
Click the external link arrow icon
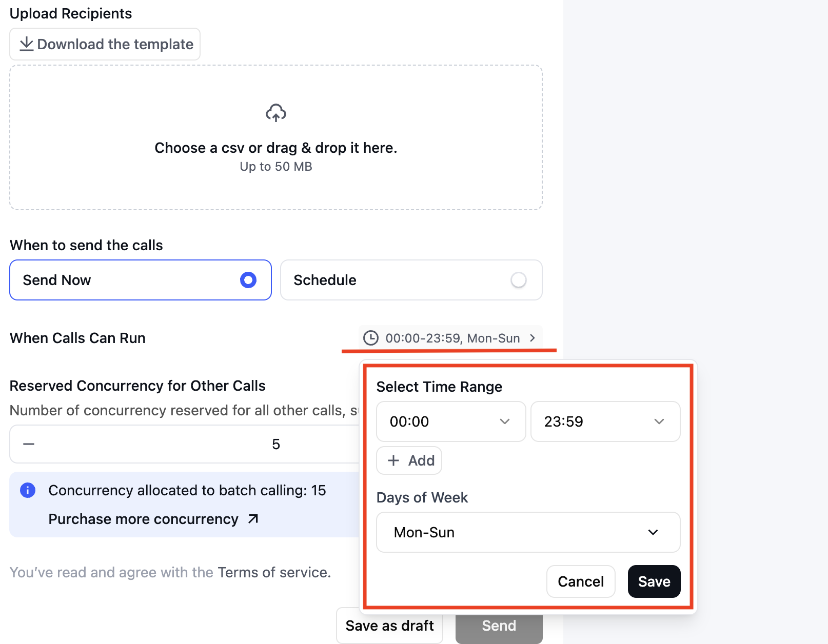point(253,519)
